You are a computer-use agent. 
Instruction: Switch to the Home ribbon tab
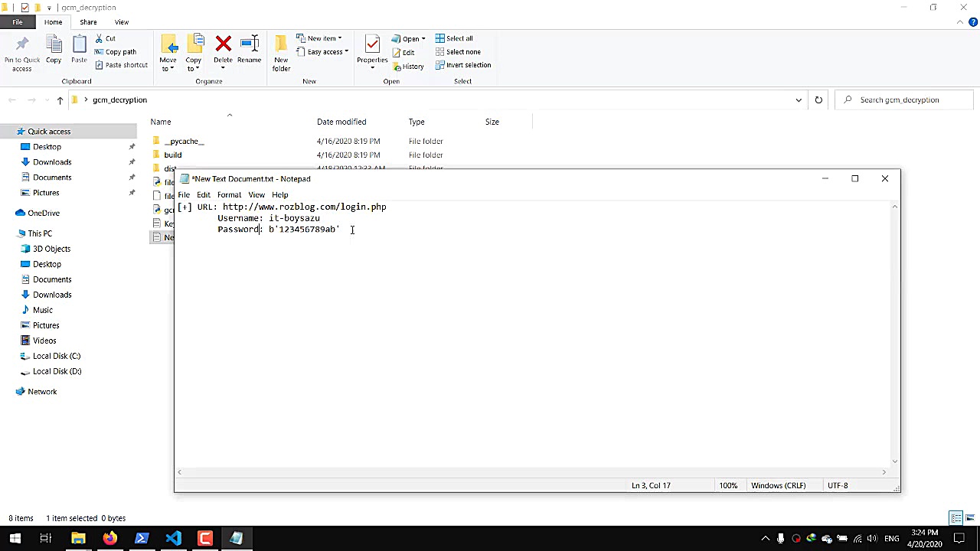click(x=53, y=22)
